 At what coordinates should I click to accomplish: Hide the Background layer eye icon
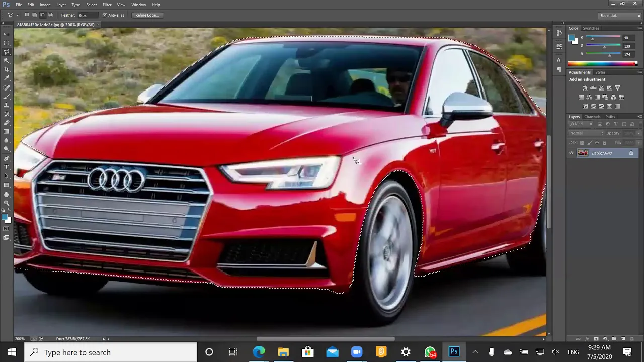coord(571,153)
